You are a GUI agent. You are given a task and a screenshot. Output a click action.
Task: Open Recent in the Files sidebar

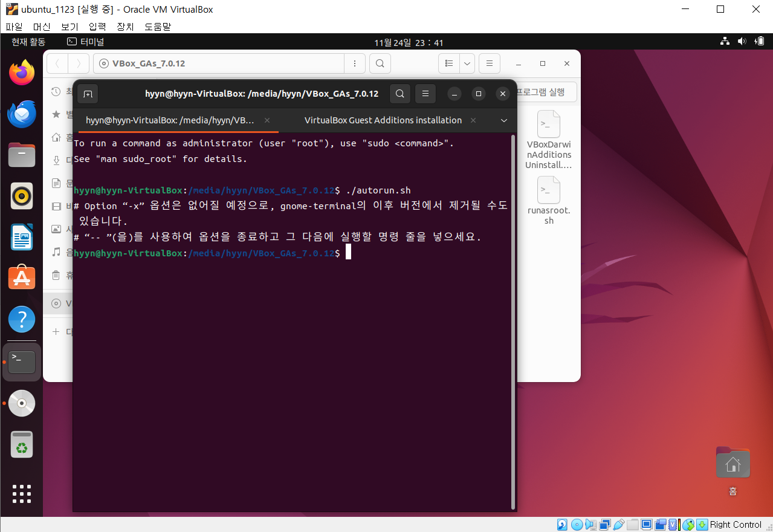tap(58, 92)
